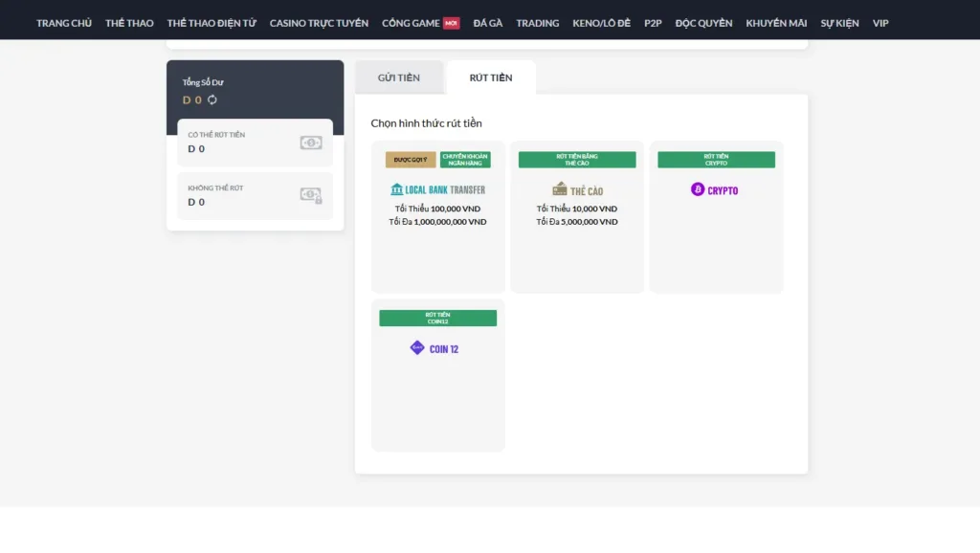Refresh the total balance icon
Viewport: 980px width, 553px height.
(x=212, y=100)
